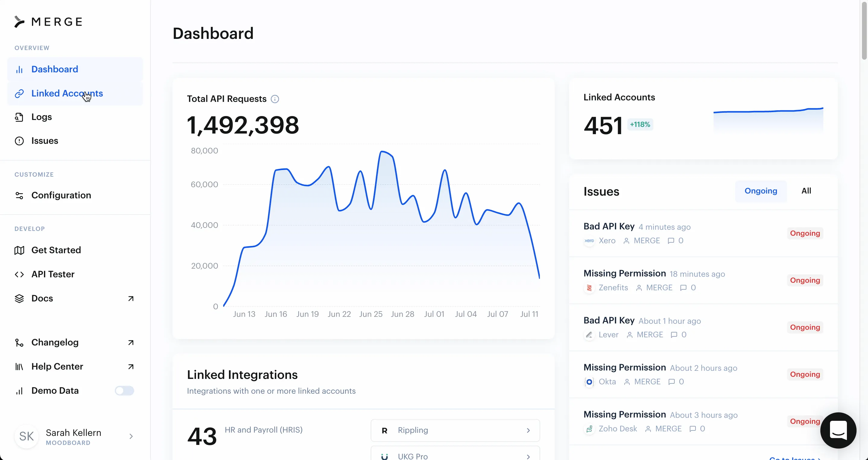Select the API Tester code icon

coord(19,274)
